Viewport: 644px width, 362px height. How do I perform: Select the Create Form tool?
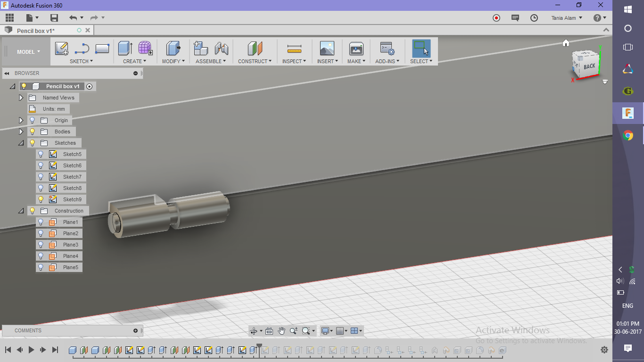click(x=145, y=49)
